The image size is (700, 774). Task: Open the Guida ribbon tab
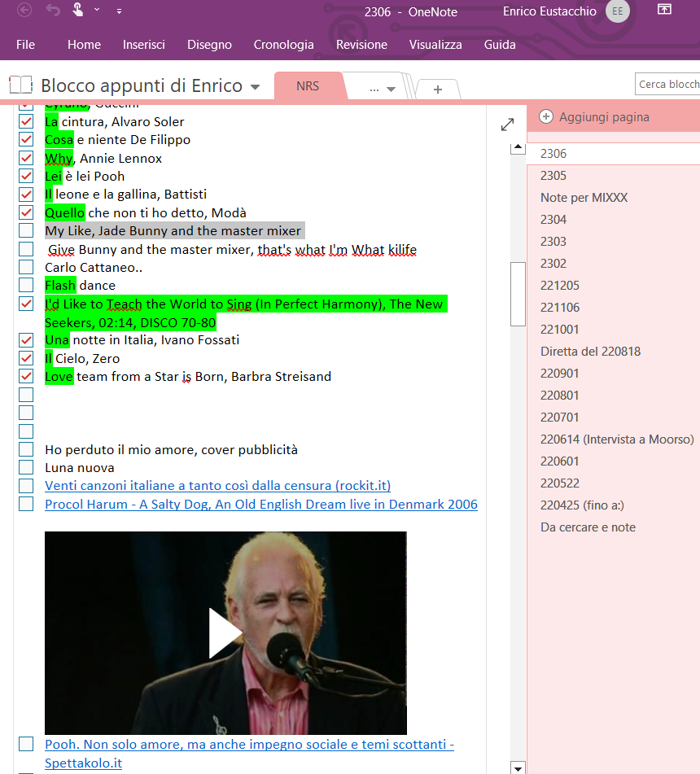tap(500, 45)
